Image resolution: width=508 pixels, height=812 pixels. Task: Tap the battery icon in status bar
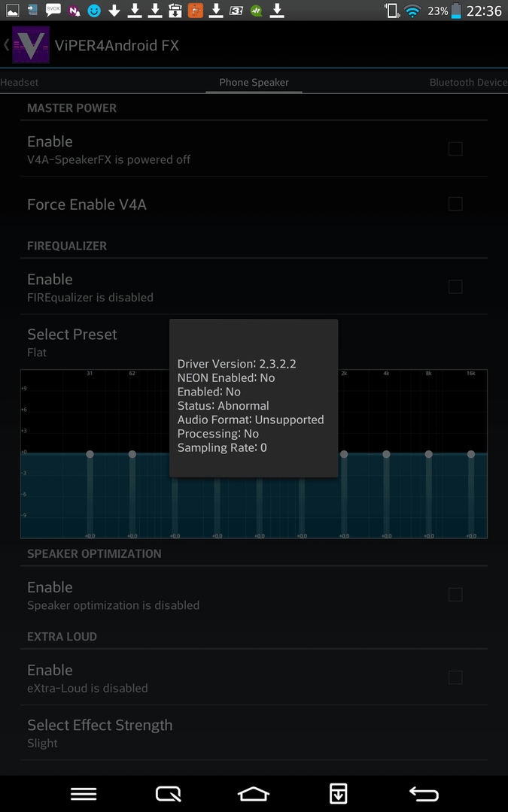click(456, 11)
